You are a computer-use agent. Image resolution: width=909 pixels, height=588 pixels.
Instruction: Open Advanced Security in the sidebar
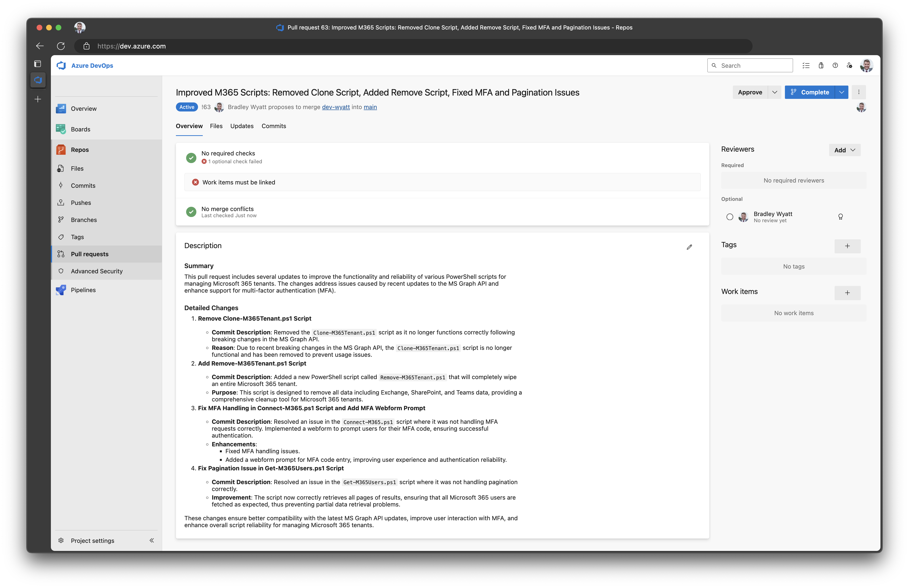click(x=97, y=271)
